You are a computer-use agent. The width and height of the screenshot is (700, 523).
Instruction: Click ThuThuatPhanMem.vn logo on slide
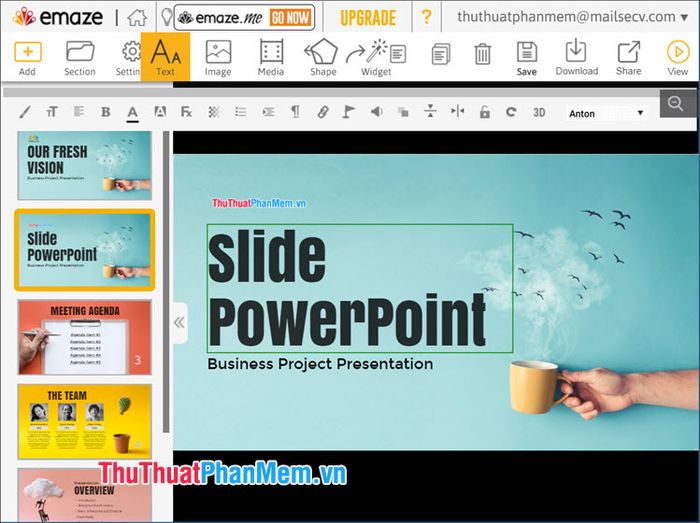[x=259, y=203]
